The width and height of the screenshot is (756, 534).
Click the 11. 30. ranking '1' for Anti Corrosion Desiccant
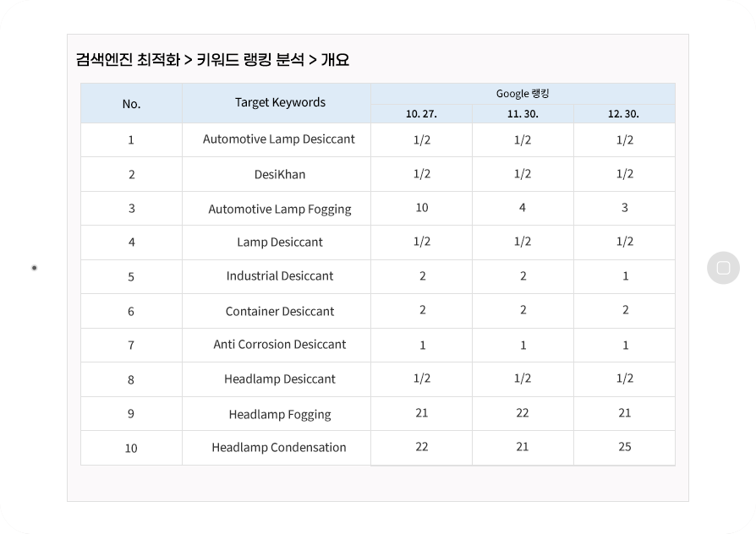point(523,346)
